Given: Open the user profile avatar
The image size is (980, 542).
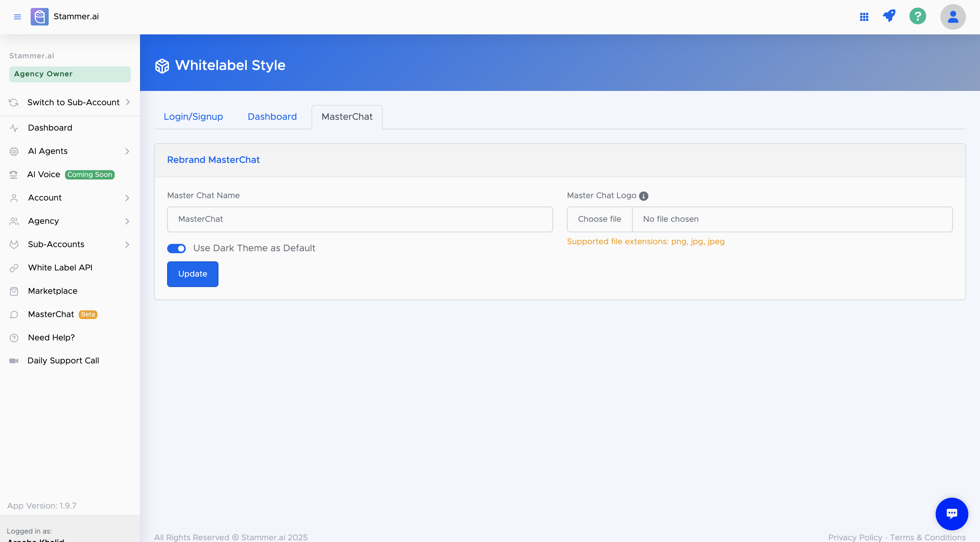Looking at the screenshot, I should tap(953, 17).
